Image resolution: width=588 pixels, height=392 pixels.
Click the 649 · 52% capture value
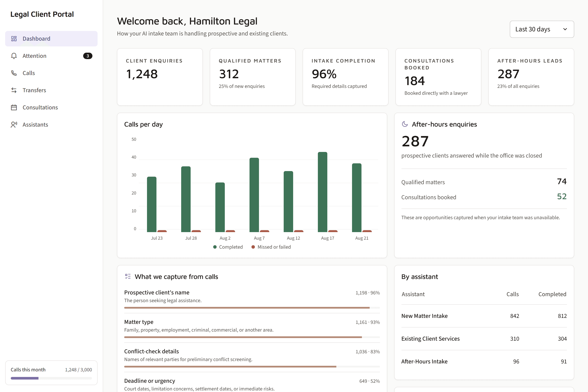369,381
